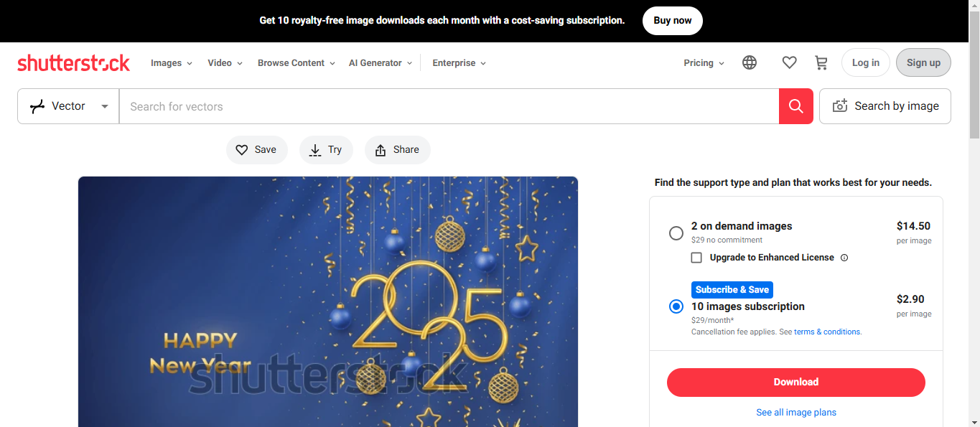980x427 pixels.
Task: Select the 10 images subscription option
Action: (x=676, y=306)
